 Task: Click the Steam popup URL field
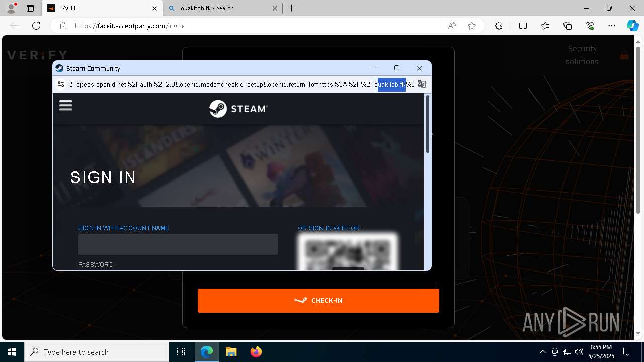[242, 84]
